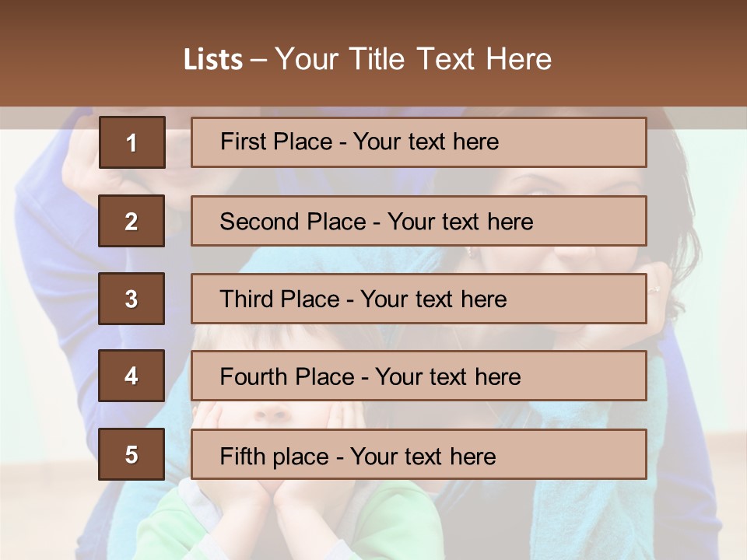Select the Fifth place text box

[419, 454]
